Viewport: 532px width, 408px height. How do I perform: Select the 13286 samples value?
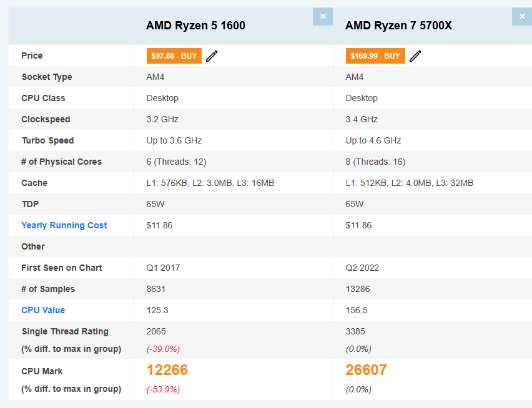358,289
